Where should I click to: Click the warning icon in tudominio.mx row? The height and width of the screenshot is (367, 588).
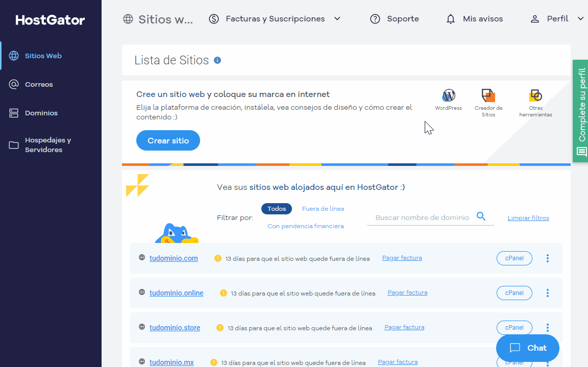click(x=214, y=362)
